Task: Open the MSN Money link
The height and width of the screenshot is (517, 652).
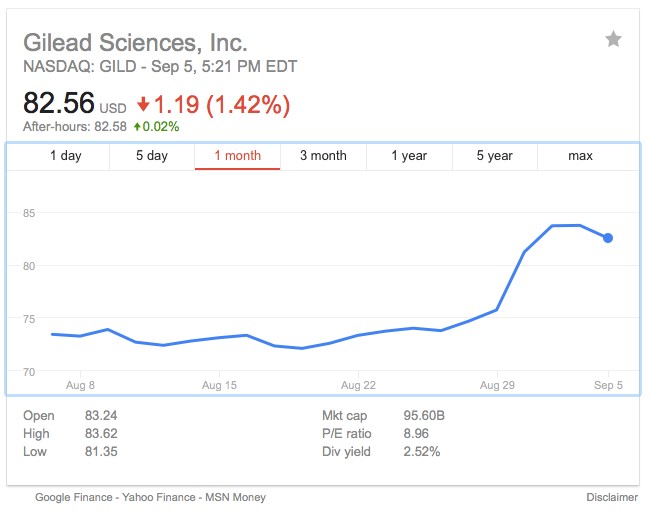Action: click(235, 497)
